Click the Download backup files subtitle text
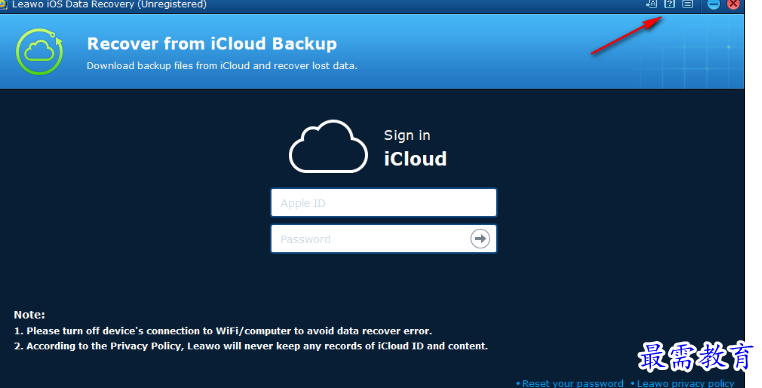Image resolution: width=762 pixels, height=388 pixels. [x=222, y=66]
